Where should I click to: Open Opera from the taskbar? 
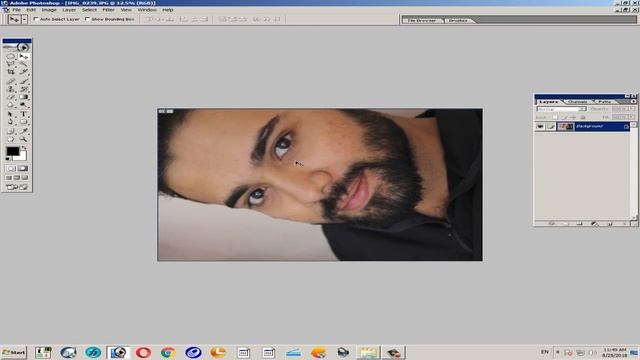143,352
